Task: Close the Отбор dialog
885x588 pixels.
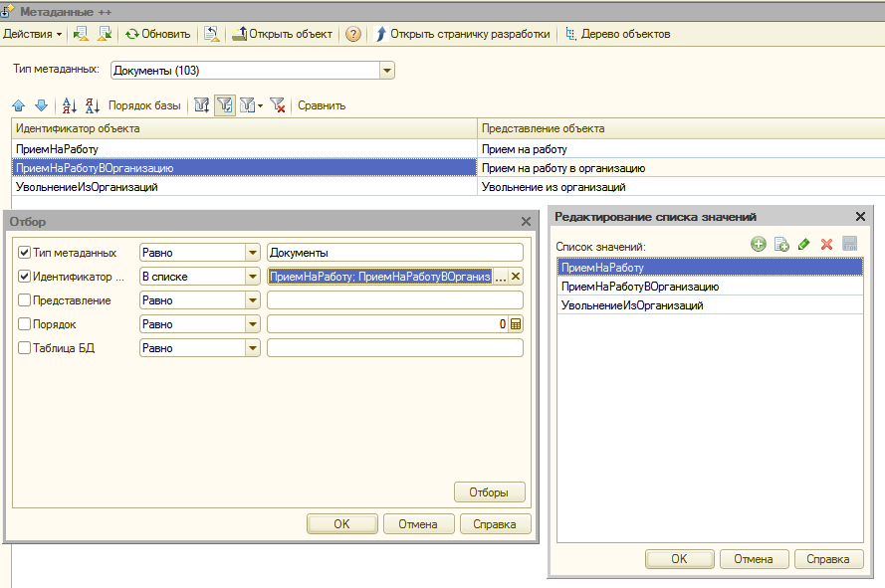Action: (x=526, y=221)
